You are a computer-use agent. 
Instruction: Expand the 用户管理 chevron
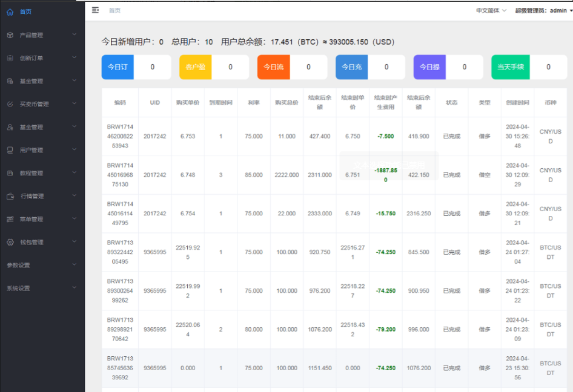pyautogui.click(x=74, y=149)
